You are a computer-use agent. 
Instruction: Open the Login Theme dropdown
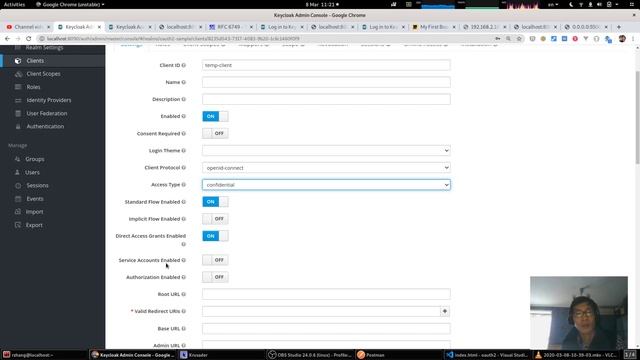[326, 151]
